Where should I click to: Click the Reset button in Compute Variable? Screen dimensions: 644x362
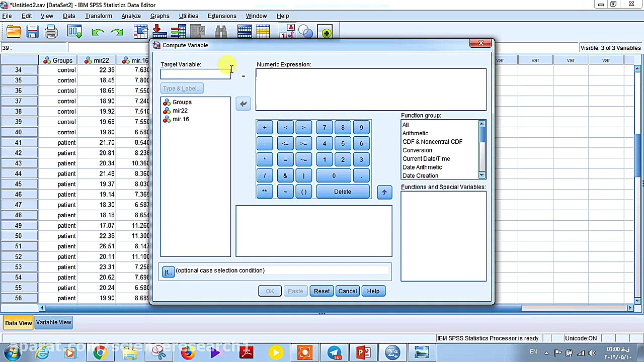pyautogui.click(x=322, y=291)
